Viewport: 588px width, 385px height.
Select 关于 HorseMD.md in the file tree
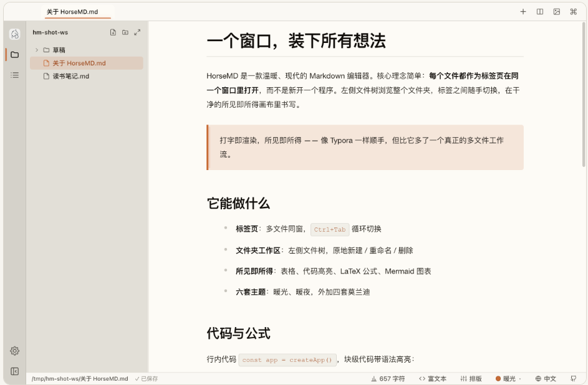pos(87,63)
